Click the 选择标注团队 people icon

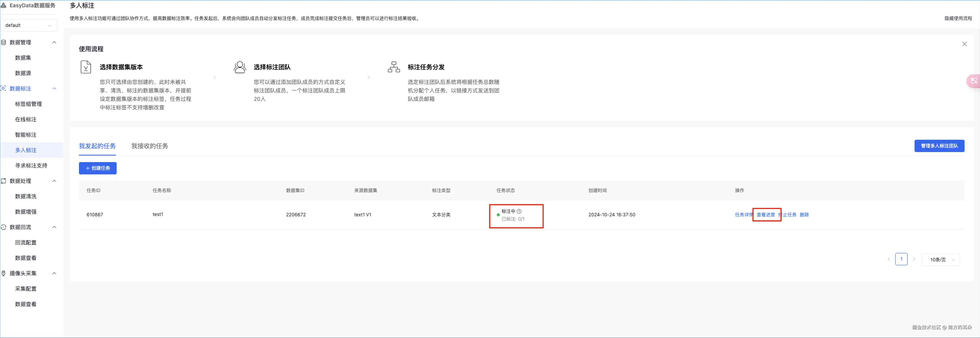tap(240, 67)
